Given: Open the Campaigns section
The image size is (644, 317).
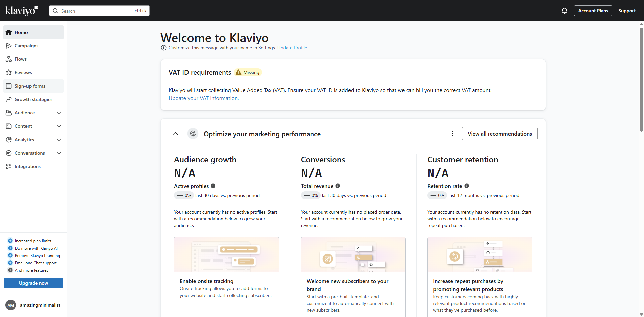Looking at the screenshot, I should click(x=27, y=46).
